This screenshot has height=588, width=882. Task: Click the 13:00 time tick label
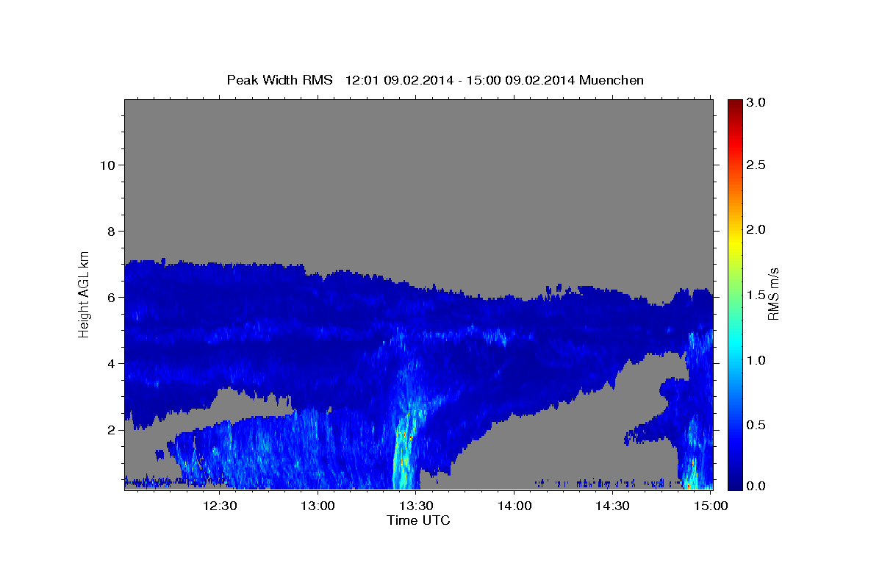pos(318,506)
